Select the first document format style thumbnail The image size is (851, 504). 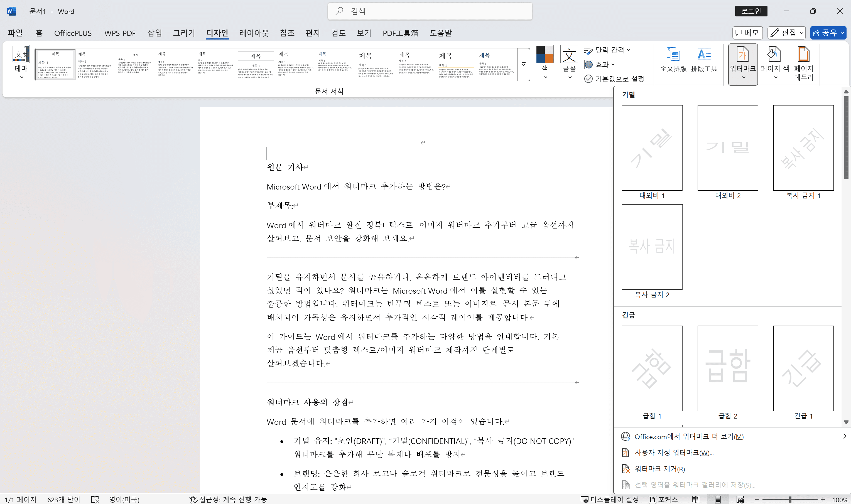[x=55, y=64]
